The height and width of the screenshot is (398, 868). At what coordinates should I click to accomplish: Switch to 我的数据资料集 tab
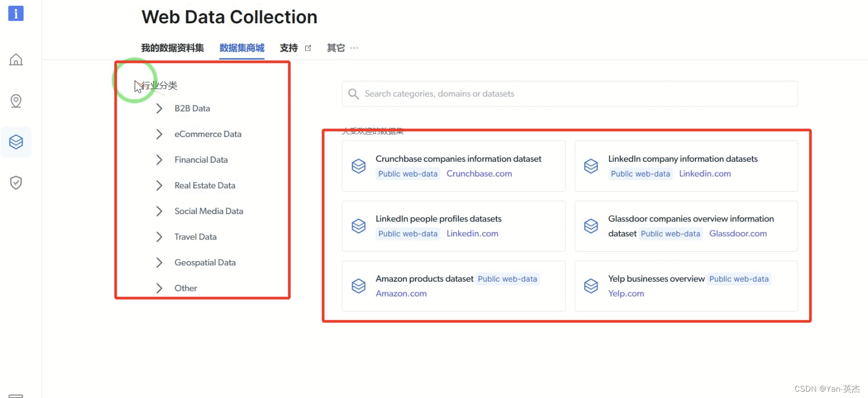coord(172,48)
